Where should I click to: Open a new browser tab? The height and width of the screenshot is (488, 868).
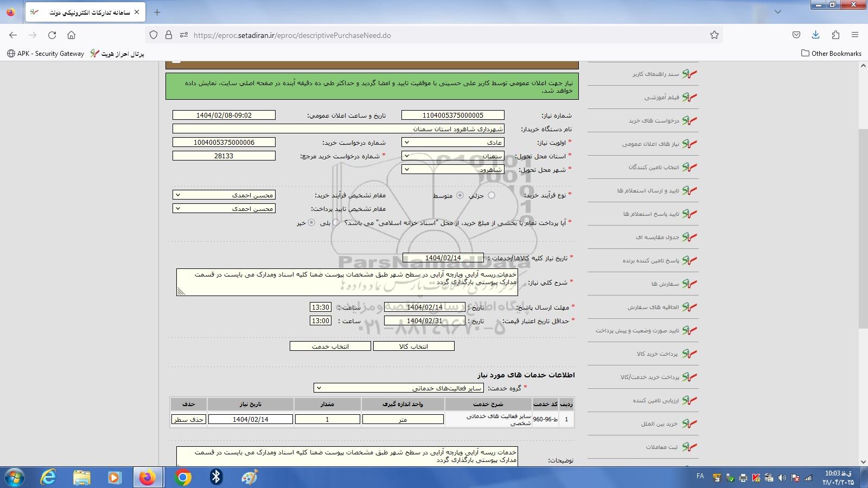[157, 12]
